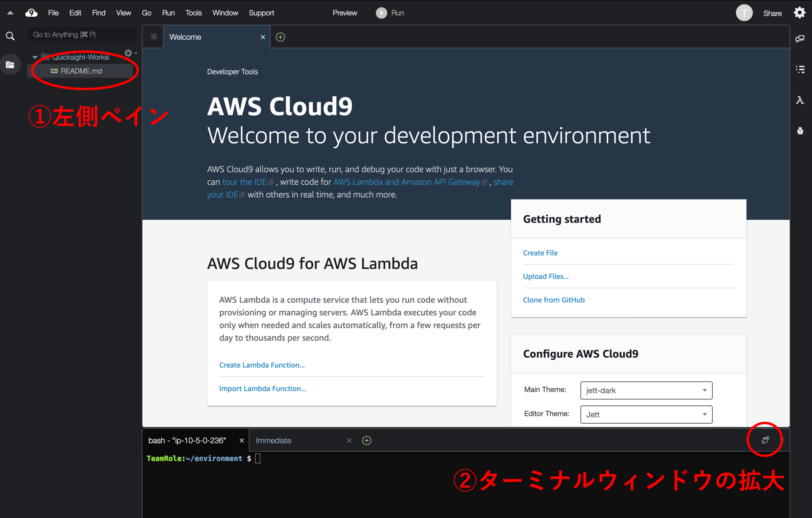The height and width of the screenshot is (518, 812).
Task: Collapse the menu bar with up arrow
Action: click(10, 13)
